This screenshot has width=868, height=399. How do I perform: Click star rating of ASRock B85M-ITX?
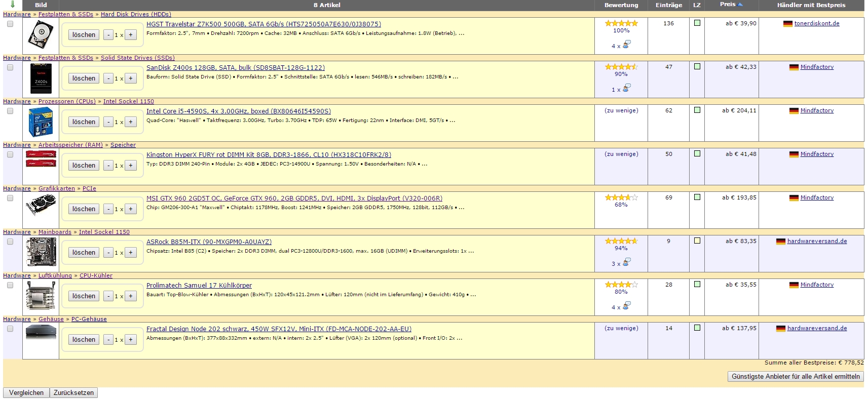(x=621, y=241)
